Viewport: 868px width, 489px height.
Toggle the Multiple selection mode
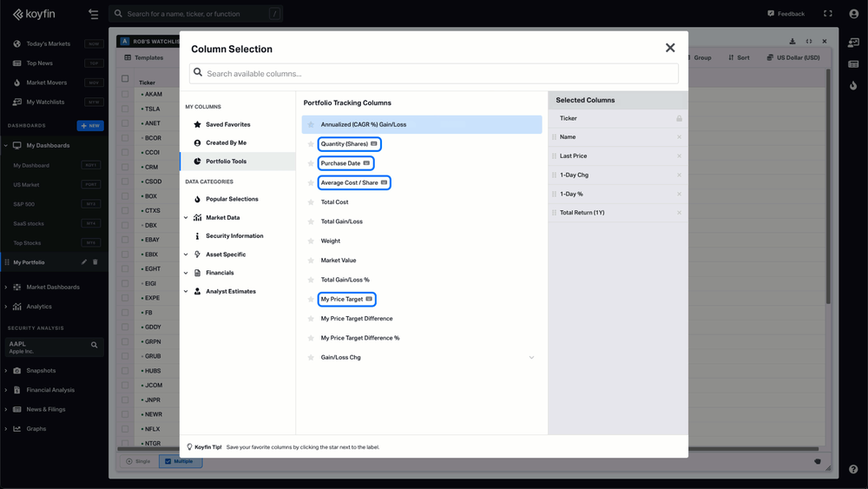(180, 461)
